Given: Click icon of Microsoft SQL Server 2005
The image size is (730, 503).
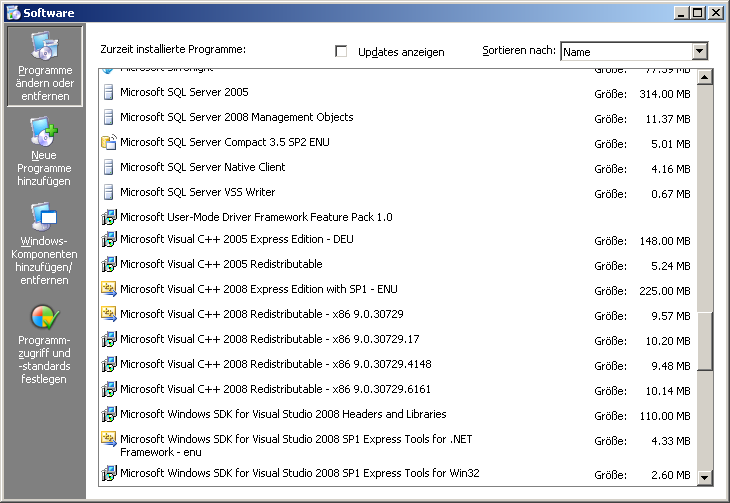Looking at the screenshot, I should pyautogui.click(x=109, y=92).
